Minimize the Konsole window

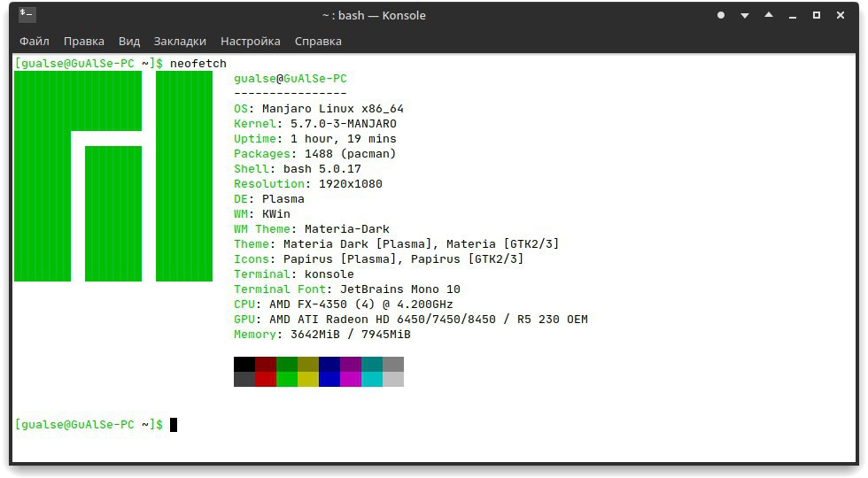click(793, 17)
